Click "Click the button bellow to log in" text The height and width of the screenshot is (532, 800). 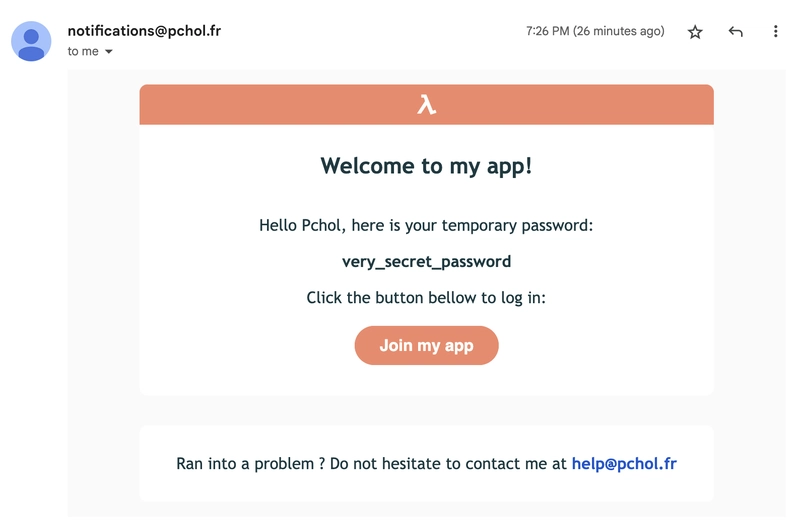point(427,297)
